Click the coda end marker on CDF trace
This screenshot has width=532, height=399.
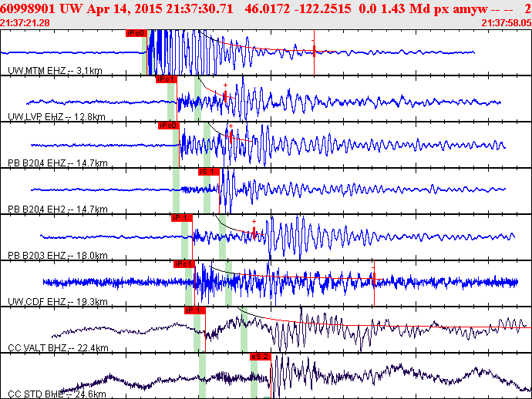(374, 279)
